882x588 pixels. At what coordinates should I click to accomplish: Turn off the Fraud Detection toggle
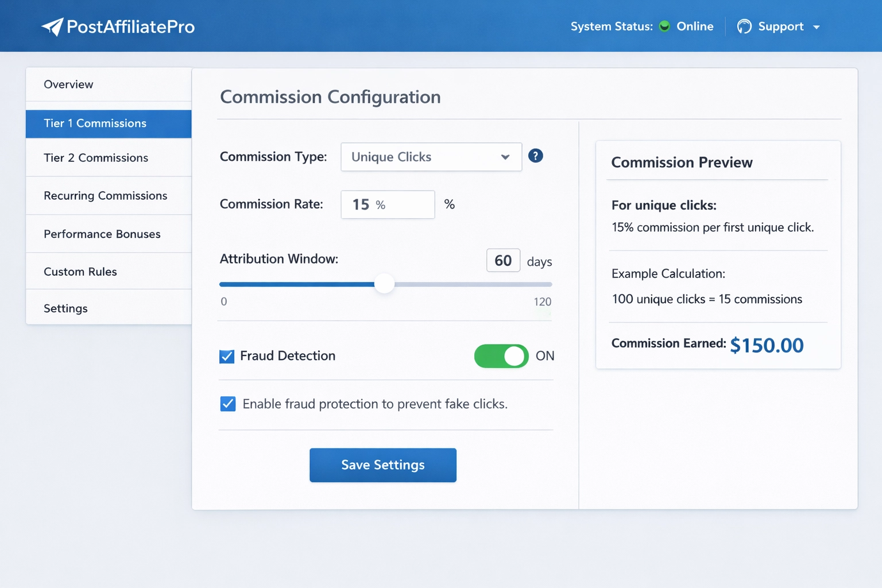pos(501,356)
